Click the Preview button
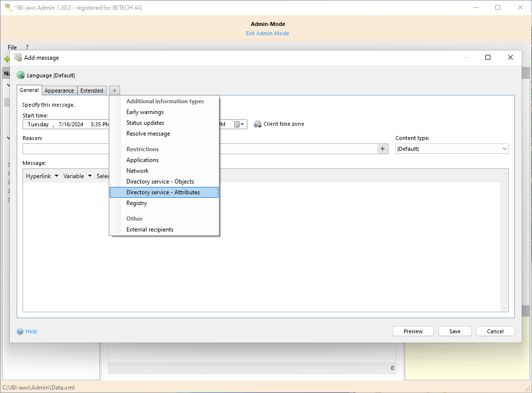Image resolution: width=532 pixels, height=393 pixels. click(413, 331)
